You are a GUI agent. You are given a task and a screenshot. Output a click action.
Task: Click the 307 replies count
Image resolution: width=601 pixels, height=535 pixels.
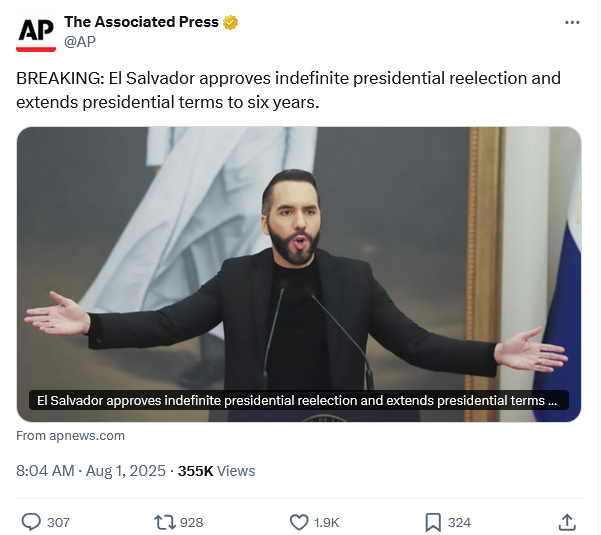[58, 522]
